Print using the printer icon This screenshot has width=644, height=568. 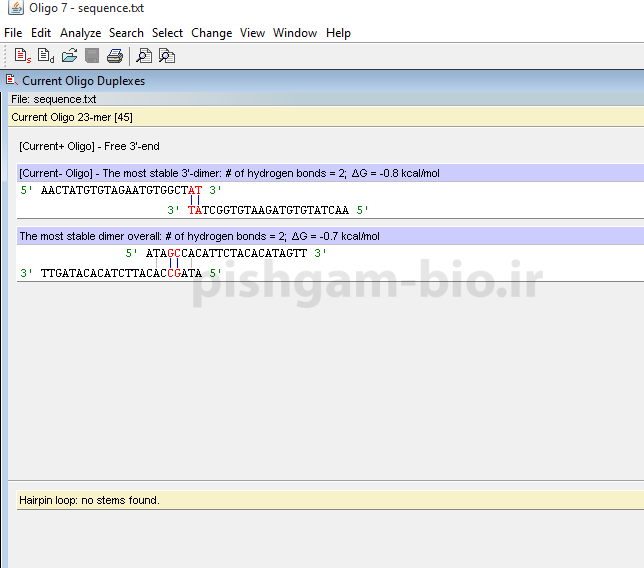coord(114,56)
